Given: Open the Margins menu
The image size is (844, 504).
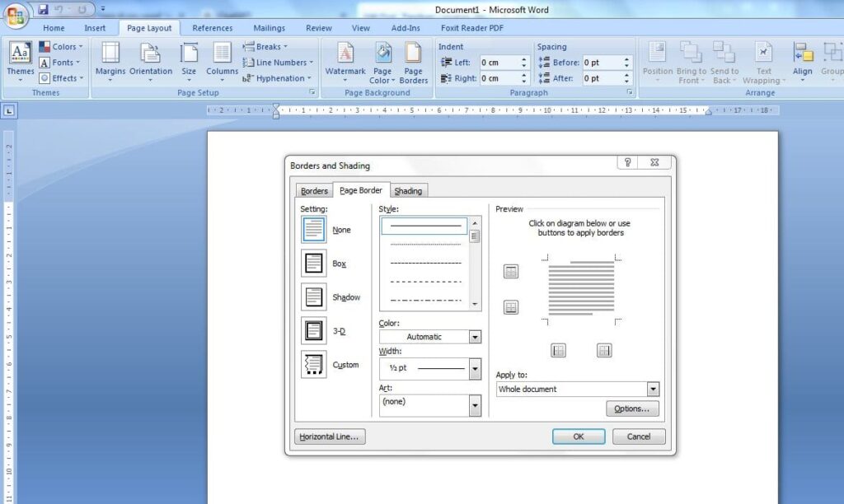Looking at the screenshot, I should pos(110,62).
